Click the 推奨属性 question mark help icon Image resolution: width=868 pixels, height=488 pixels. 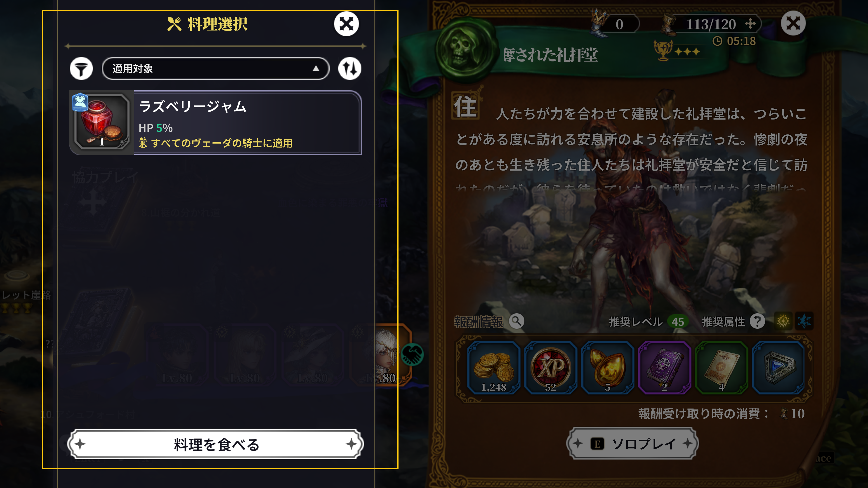pyautogui.click(x=757, y=321)
